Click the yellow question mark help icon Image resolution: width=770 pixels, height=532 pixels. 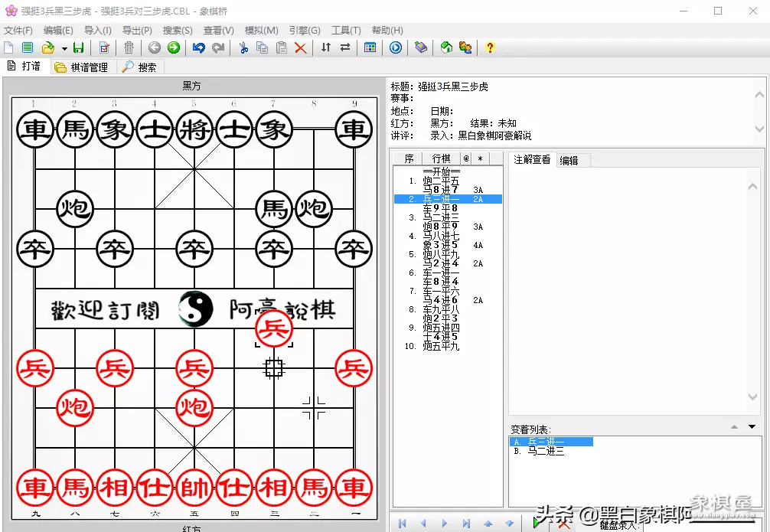coord(490,47)
